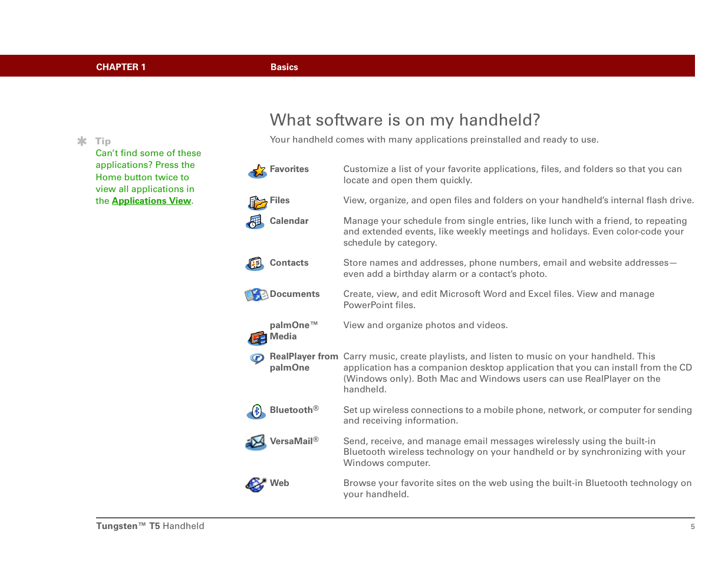This screenshot has height=562, width=728.
Task: Click the Documents application icon
Action: 256,295
